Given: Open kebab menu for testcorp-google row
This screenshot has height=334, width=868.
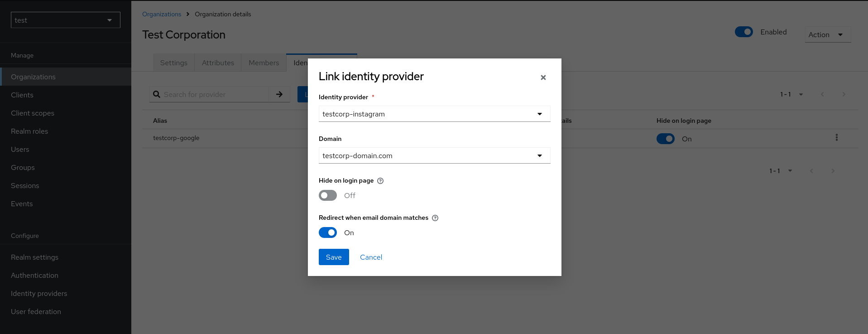Looking at the screenshot, I should (836, 138).
